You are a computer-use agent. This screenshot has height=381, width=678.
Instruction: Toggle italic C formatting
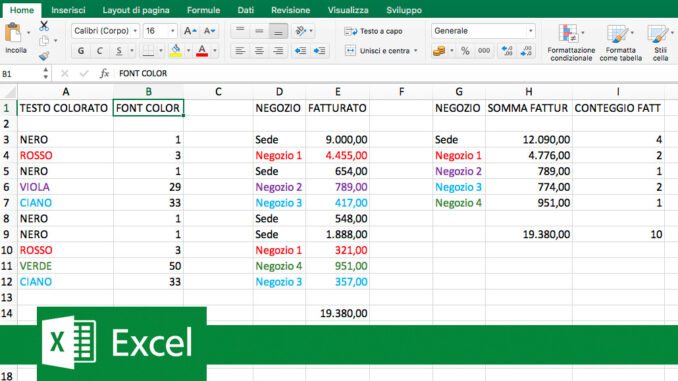tap(99, 51)
